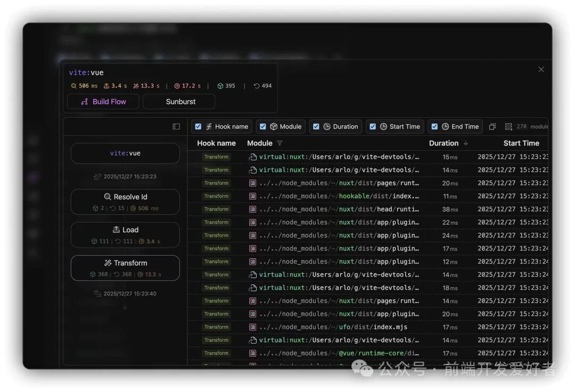
Task: Select the Resolve Id hook node
Action: [125, 201]
